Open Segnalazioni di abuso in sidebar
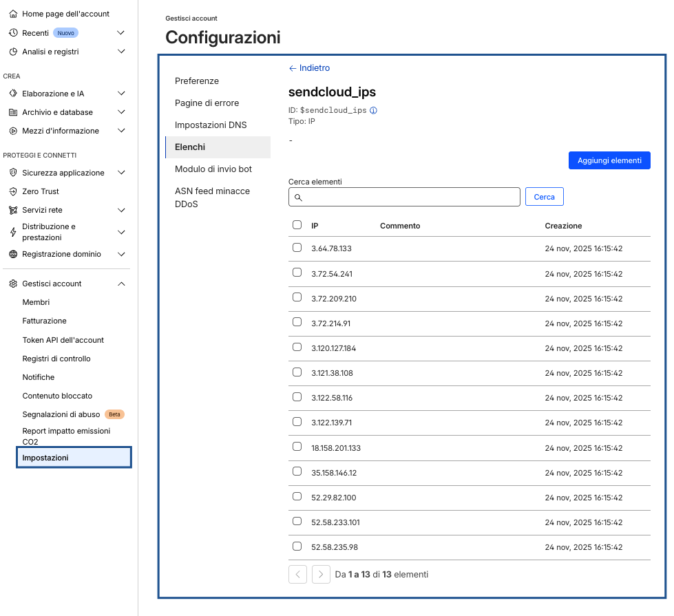Viewport: 674px width, 616px height. pyautogui.click(x=61, y=414)
